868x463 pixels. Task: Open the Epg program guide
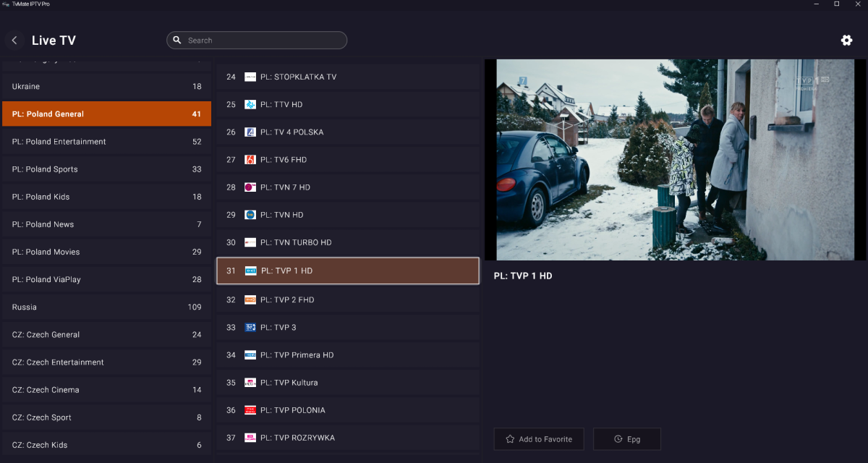point(626,439)
